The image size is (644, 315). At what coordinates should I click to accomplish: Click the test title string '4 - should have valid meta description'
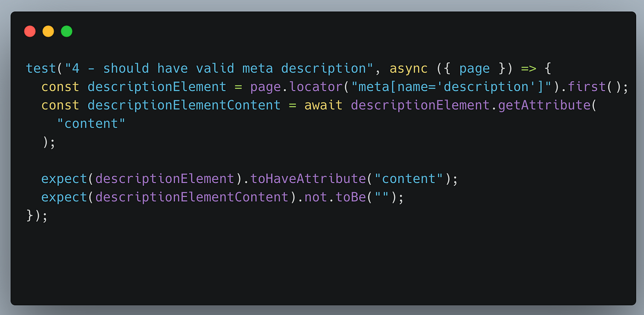(x=215, y=69)
